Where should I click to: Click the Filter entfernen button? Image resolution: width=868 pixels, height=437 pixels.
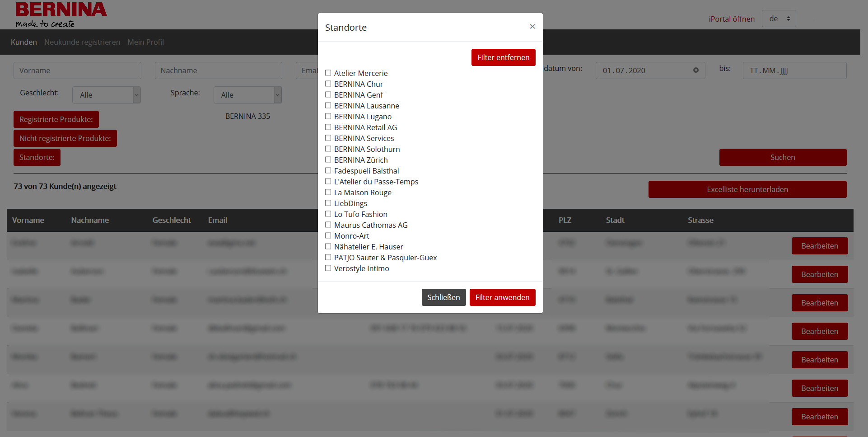[503, 57]
